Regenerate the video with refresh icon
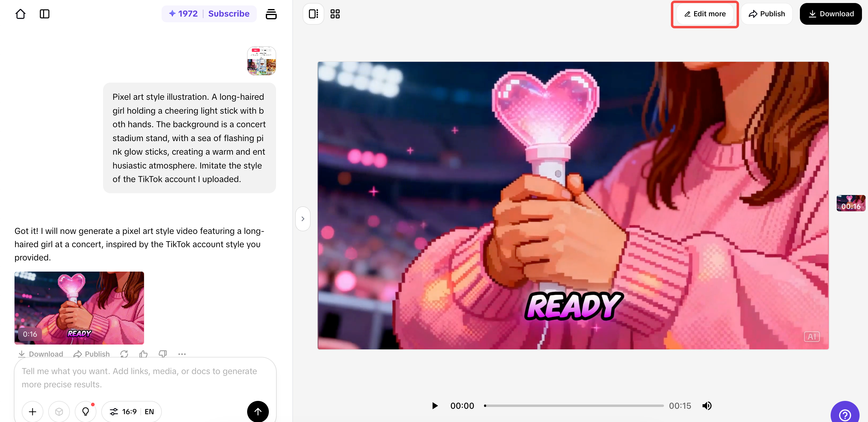 click(x=124, y=354)
